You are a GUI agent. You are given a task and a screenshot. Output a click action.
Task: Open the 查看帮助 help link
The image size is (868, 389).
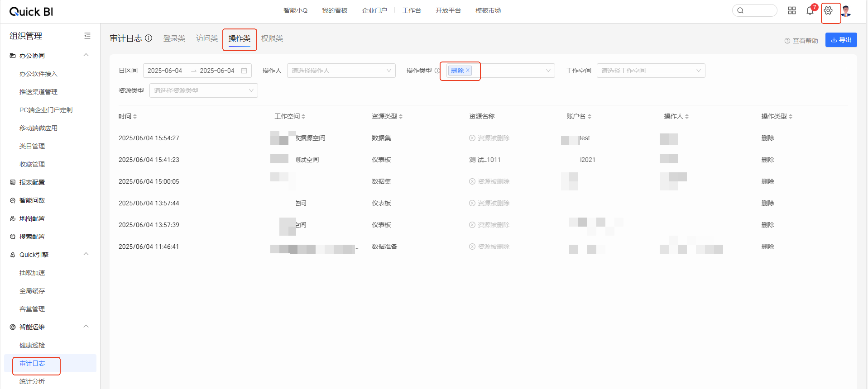[801, 41]
